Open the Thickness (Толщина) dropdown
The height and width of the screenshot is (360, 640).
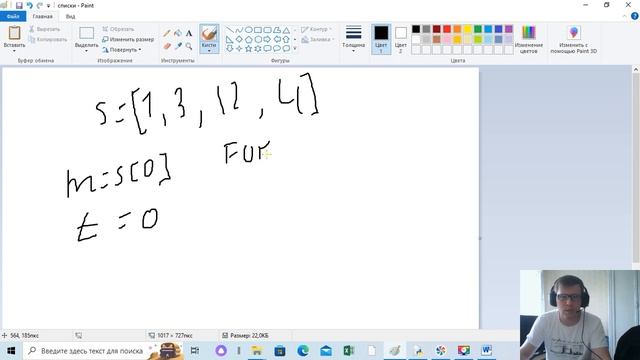[x=353, y=39]
